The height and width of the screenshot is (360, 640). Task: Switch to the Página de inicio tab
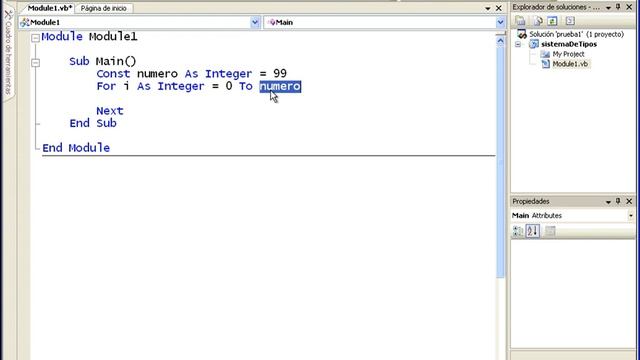pos(104,8)
